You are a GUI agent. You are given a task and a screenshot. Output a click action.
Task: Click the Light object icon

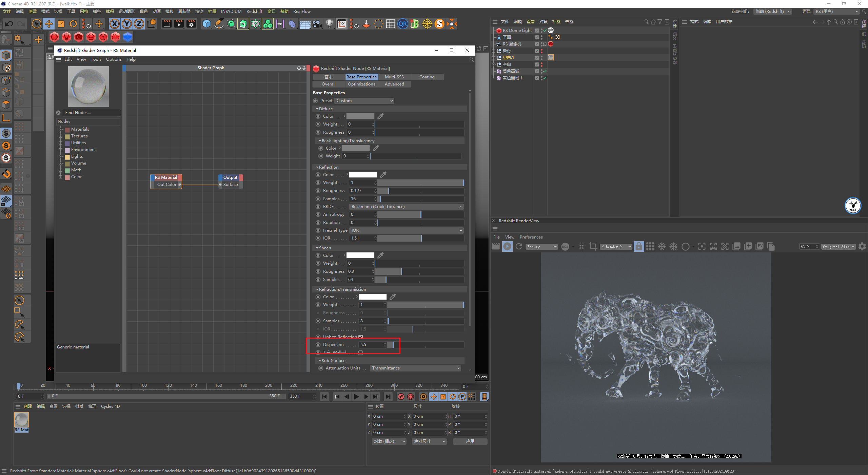click(329, 24)
